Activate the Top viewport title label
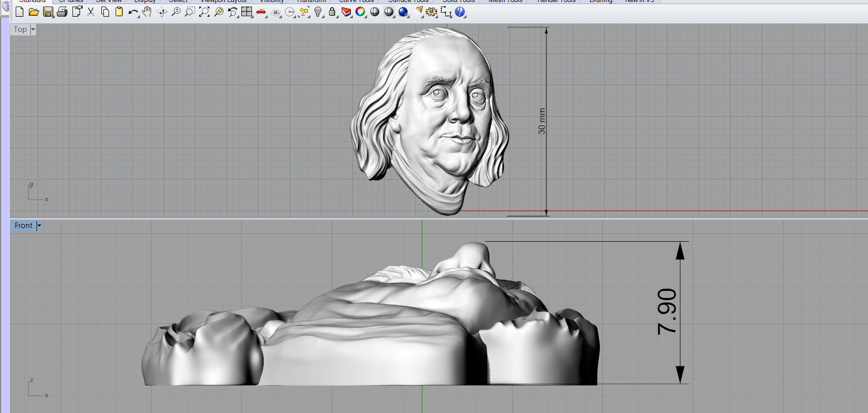The width and height of the screenshot is (868, 413). pos(20,29)
